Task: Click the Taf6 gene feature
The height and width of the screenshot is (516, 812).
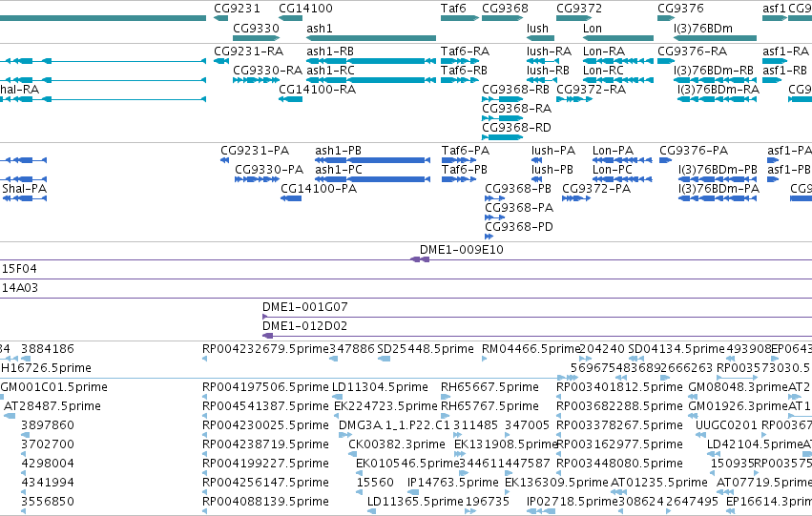Action: pos(460,18)
